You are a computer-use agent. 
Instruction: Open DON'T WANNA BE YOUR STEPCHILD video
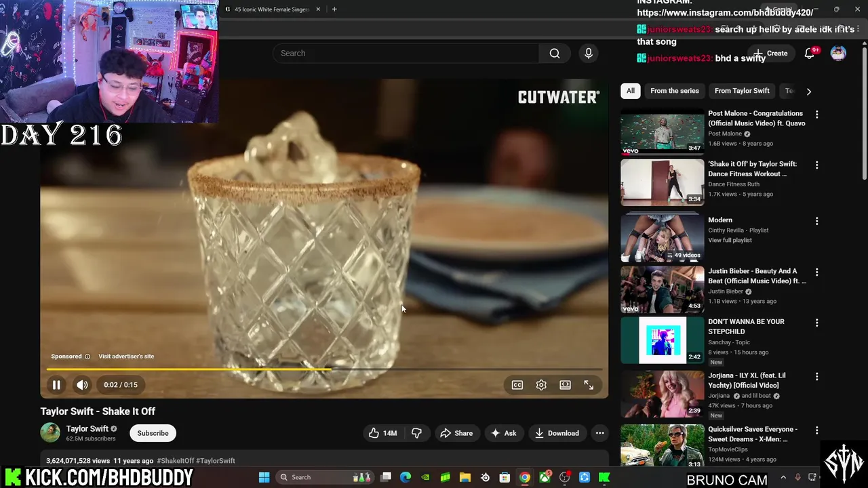(x=663, y=340)
